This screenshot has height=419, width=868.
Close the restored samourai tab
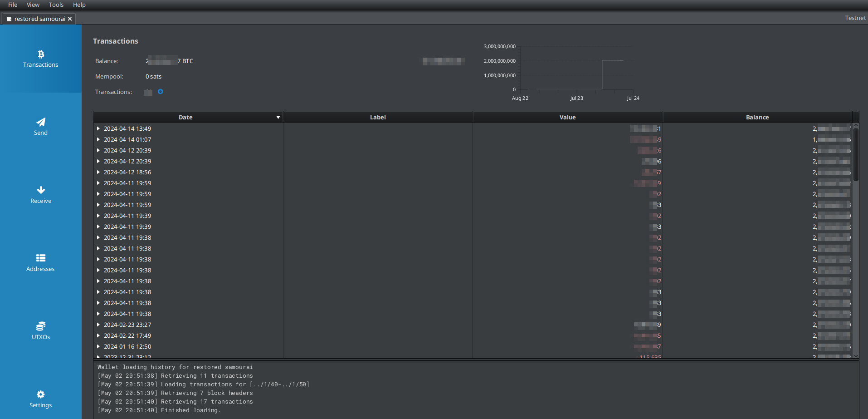pyautogui.click(x=70, y=19)
